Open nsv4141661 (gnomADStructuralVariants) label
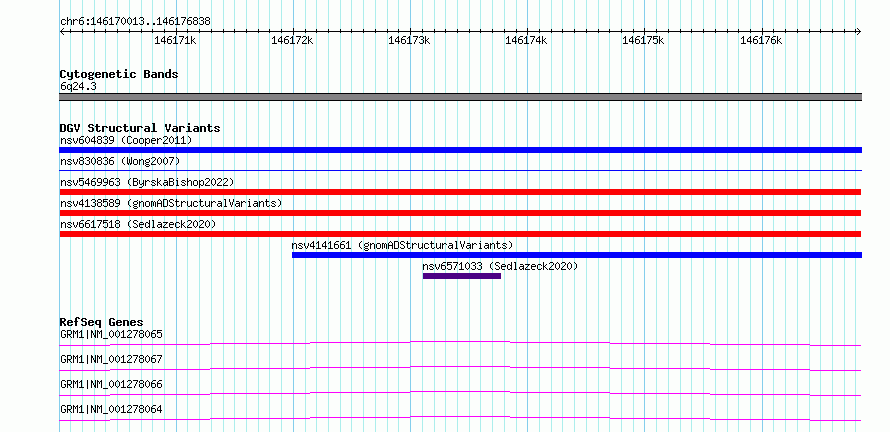The width and height of the screenshot is (890, 432). [402, 245]
